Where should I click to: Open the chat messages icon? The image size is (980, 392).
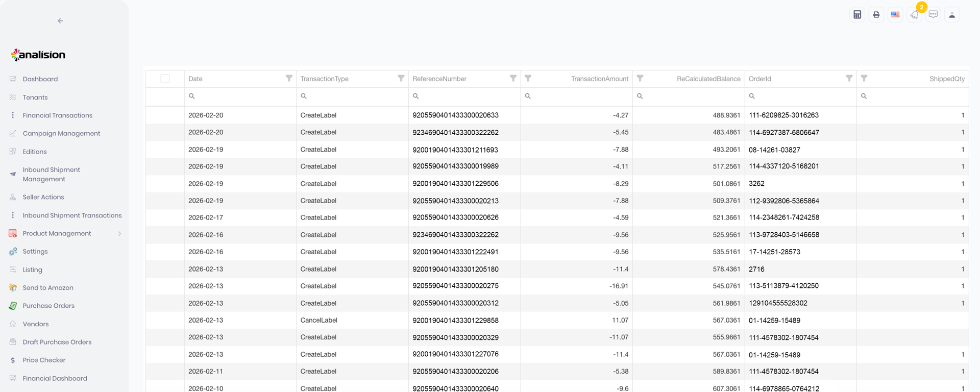point(933,15)
